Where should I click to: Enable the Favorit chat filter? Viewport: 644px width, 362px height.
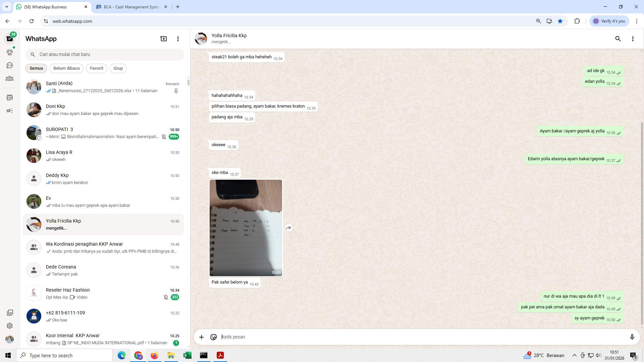(96, 68)
